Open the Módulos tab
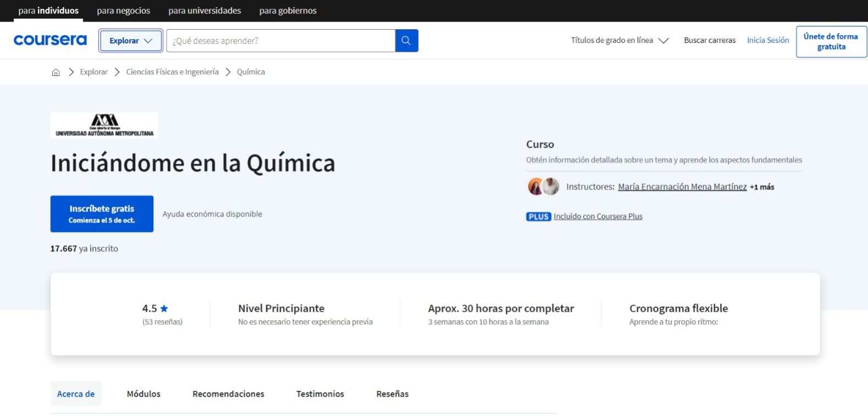The width and height of the screenshot is (868, 416). pos(143,393)
